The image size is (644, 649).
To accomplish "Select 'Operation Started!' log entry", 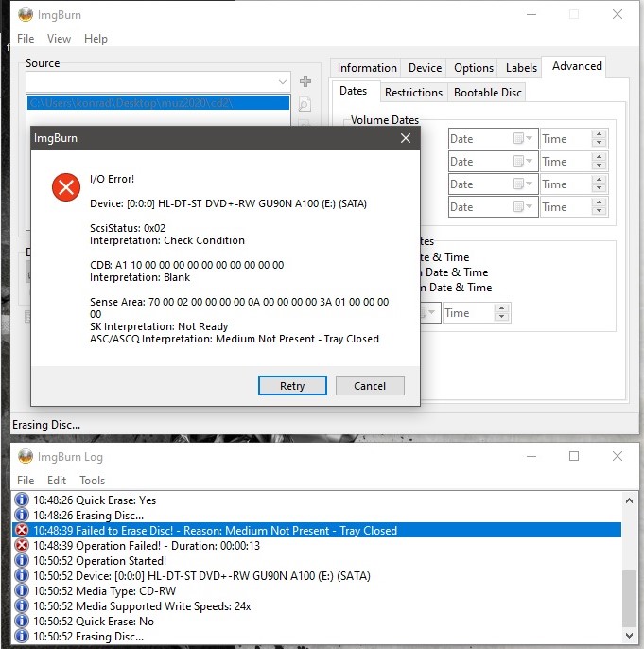I will click(317, 560).
